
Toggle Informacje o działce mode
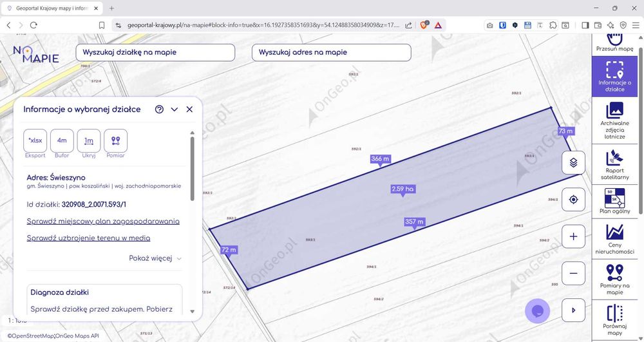(614, 77)
